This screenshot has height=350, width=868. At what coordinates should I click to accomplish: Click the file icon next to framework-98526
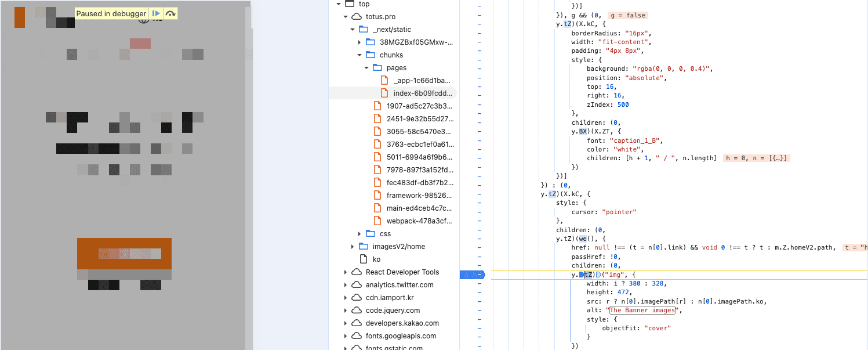tap(378, 195)
